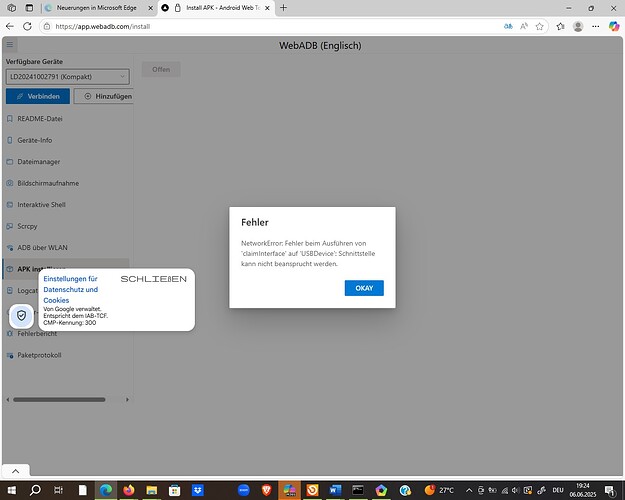
Task: Open the Copilot icon in Edge
Action: click(x=614, y=26)
